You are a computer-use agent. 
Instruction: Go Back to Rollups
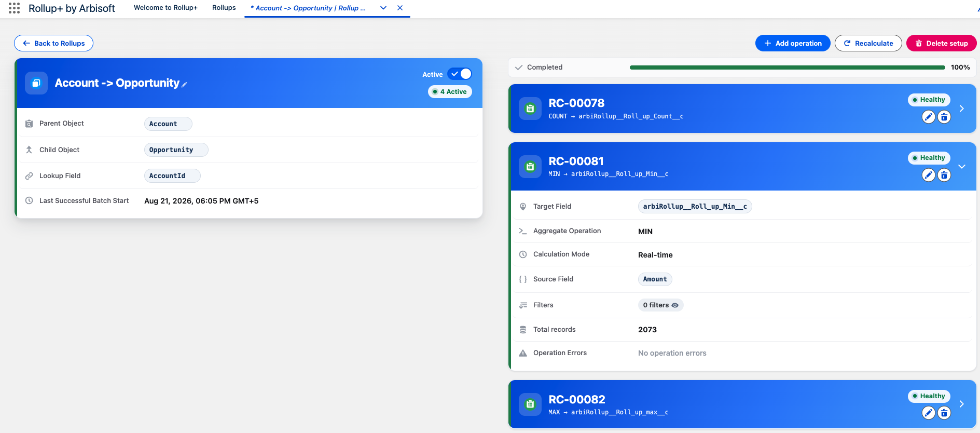tap(54, 43)
